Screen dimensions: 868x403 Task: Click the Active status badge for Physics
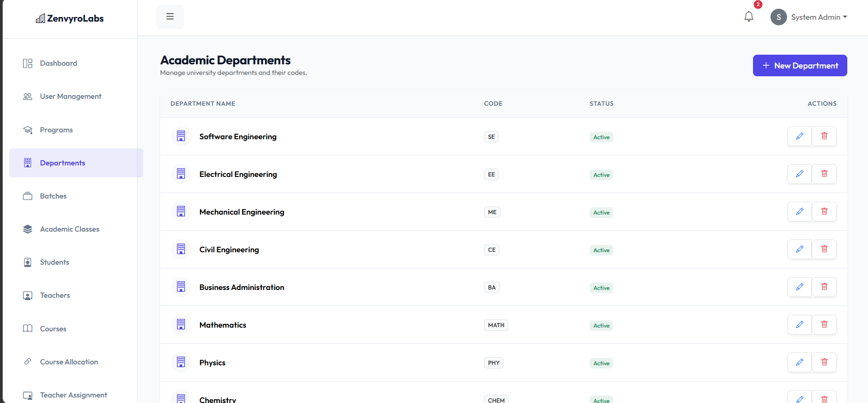(x=601, y=363)
